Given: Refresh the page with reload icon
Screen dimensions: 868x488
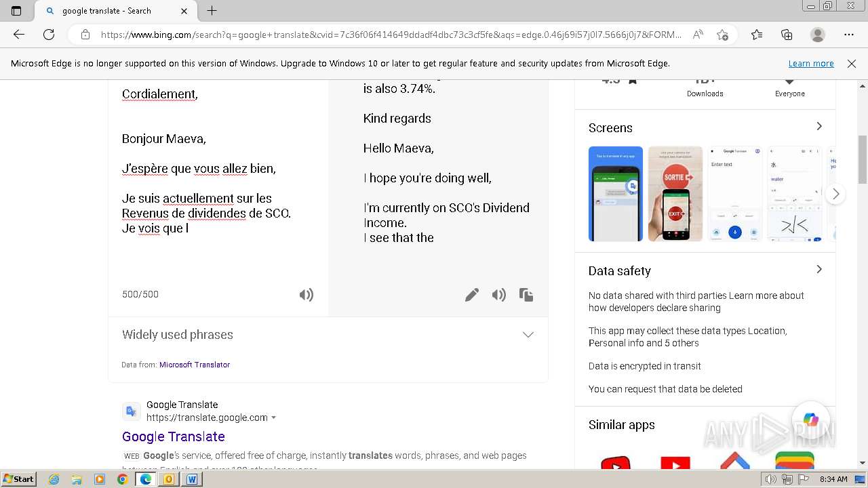Looking at the screenshot, I should click(x=49, y=35).
